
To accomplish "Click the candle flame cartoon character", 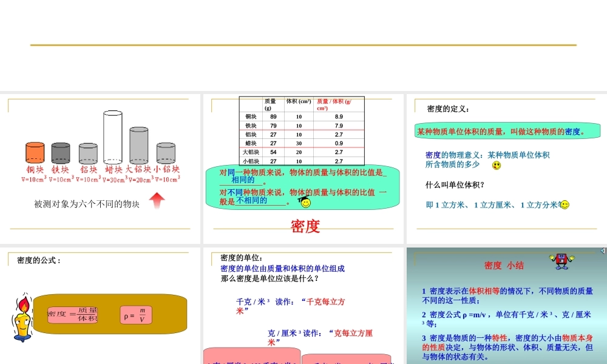I will [22, 318].
